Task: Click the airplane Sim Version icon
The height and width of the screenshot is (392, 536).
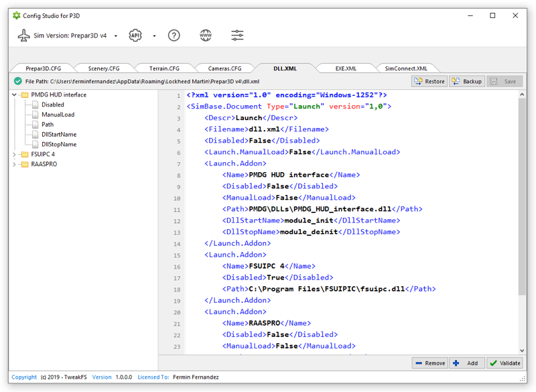Action: [24, 36]
